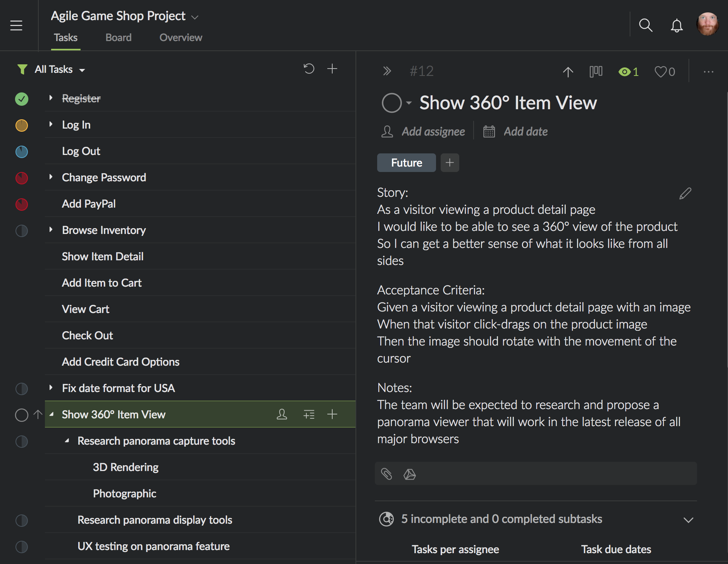Viewport: 728px width, 564px height.
Task: Toggle the like heart on task
Action: point(664,72)
